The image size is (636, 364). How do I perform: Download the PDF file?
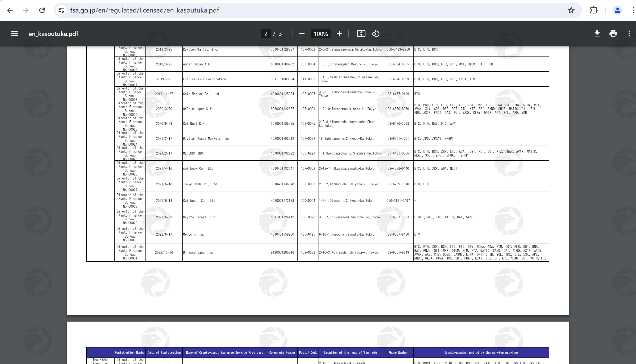(x=597, y=33)
